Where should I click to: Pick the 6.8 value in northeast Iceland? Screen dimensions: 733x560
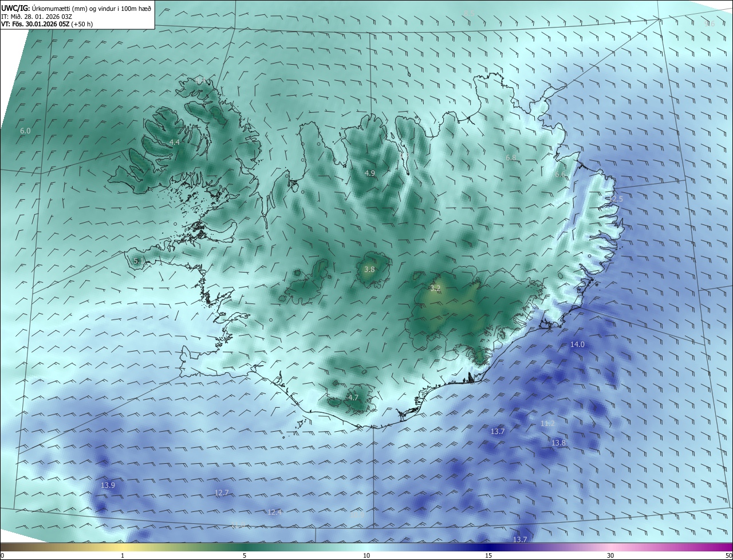pos(511,157)
